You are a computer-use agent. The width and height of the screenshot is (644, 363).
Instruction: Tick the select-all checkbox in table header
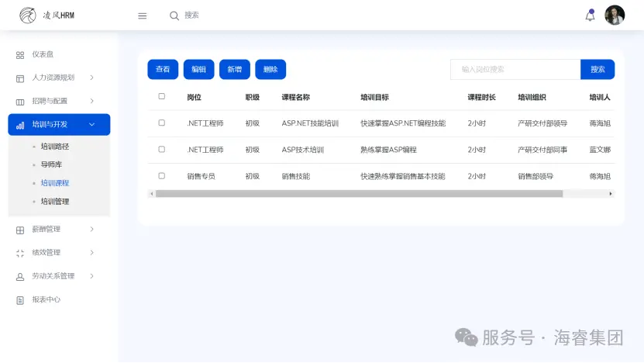tap(161, 97)
